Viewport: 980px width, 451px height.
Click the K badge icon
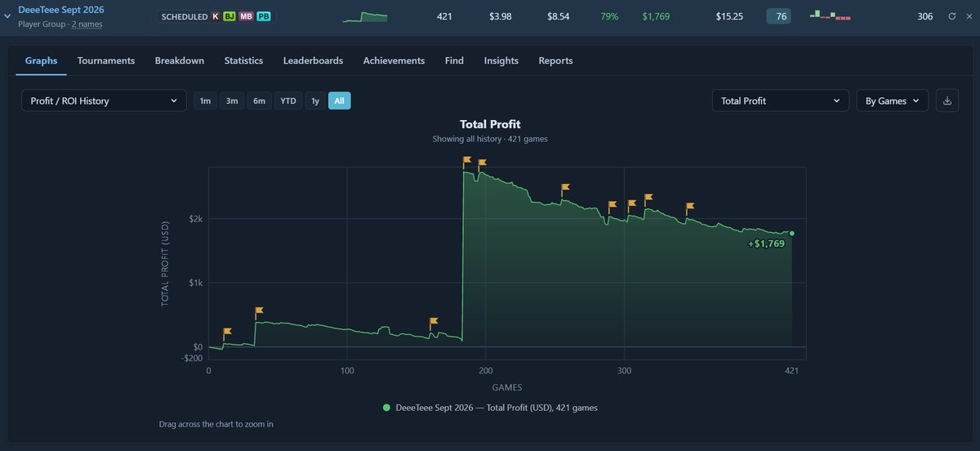(216, 16)
